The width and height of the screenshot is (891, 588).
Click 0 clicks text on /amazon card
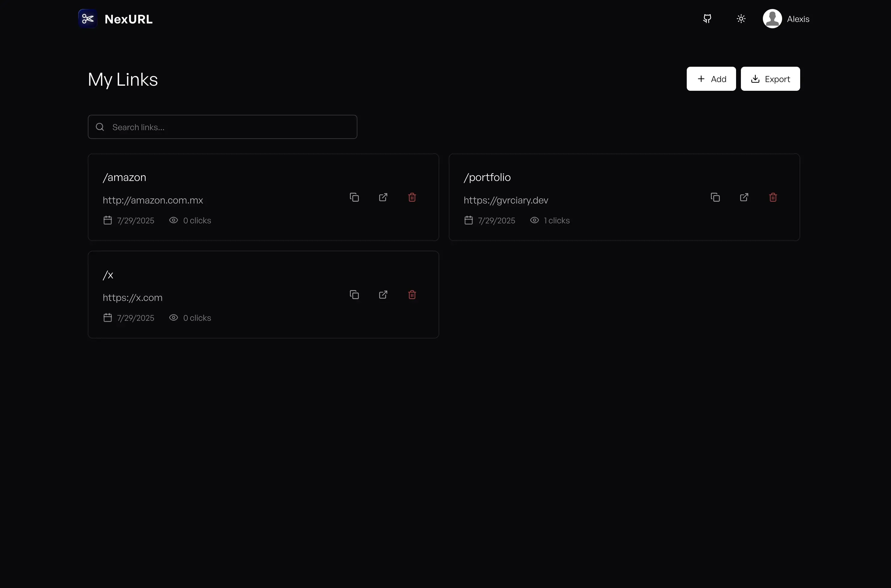[197, 221]
